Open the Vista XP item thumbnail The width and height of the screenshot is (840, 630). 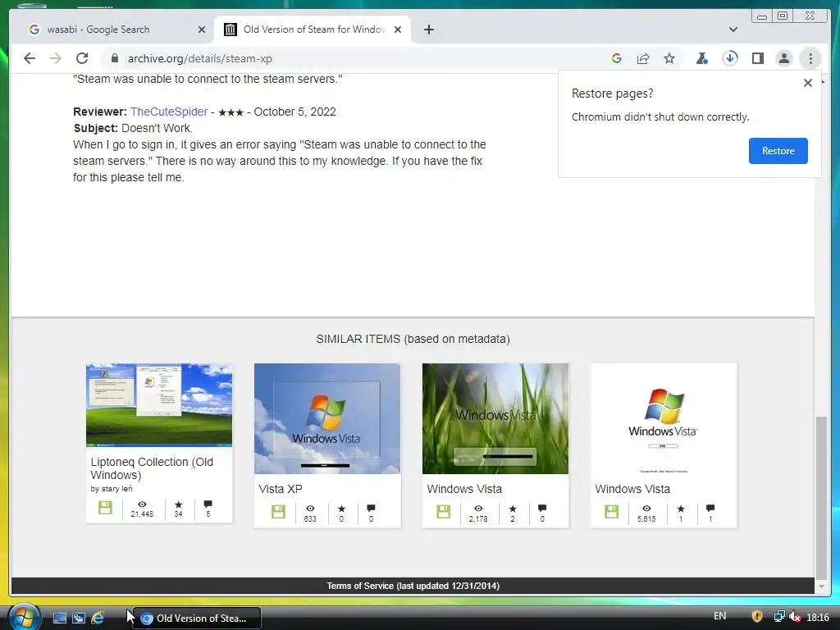click(x=327, y=418)
